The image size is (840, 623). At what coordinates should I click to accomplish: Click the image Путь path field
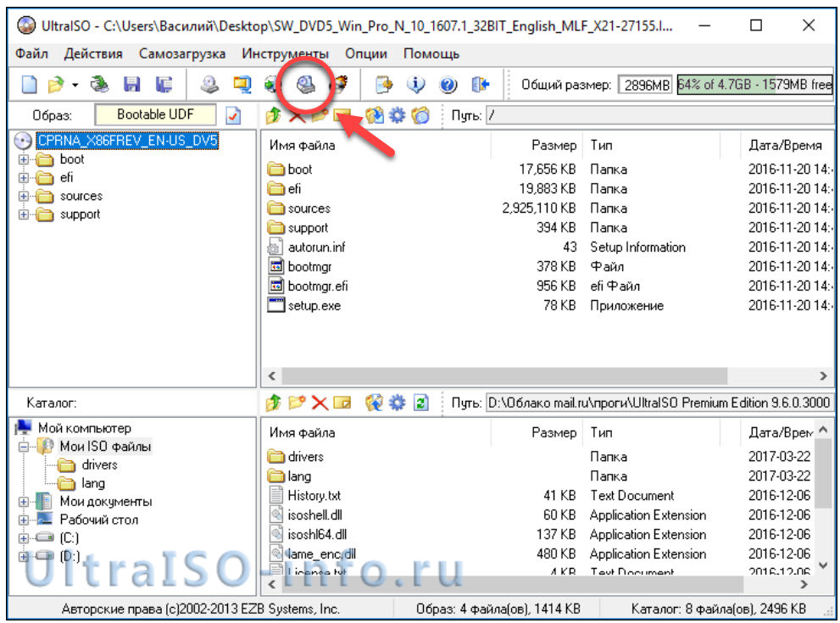(660, 115)
